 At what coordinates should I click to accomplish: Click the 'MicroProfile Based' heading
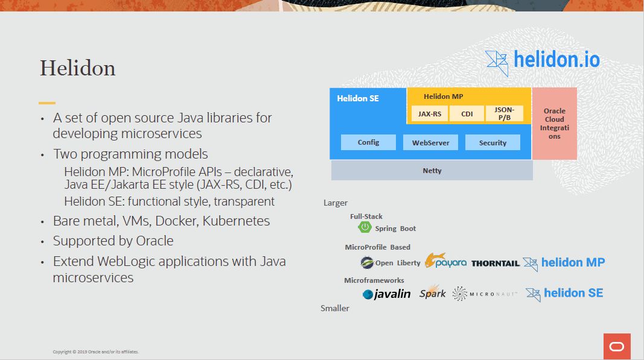[x=377, y=247]
